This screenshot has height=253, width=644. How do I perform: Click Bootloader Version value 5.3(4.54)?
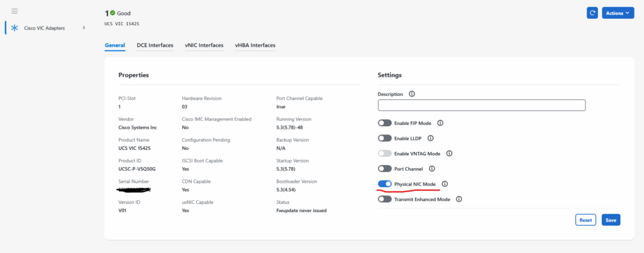pos(287,190)
